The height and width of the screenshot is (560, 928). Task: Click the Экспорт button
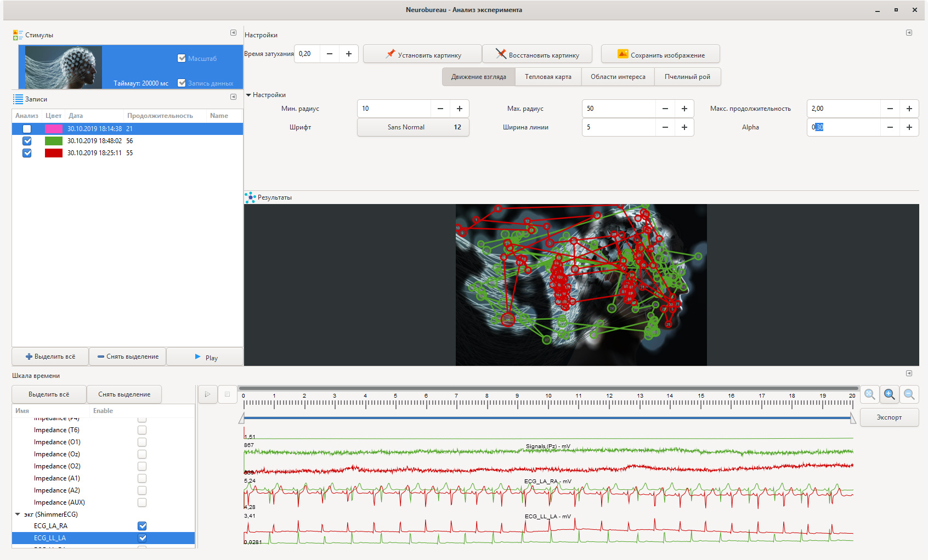click(889, 417)
